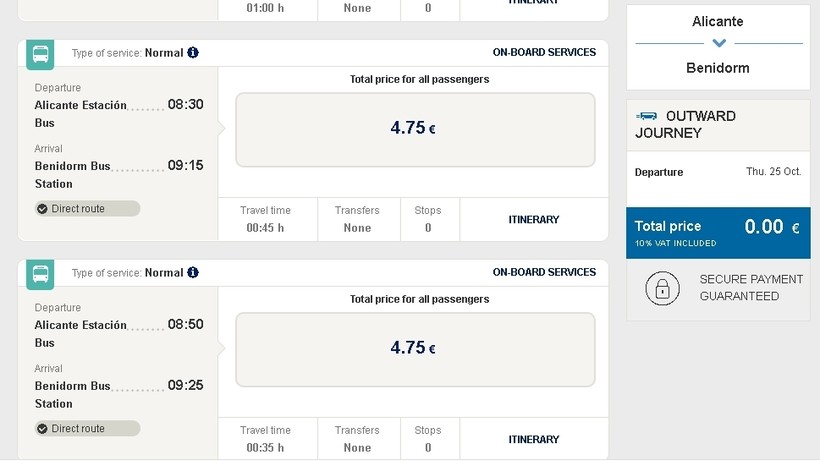The height and width of the screenshot is (466, 820).
Task: Click the Total price 0.00 € summary bar
Action: click(x=717, y=234)
